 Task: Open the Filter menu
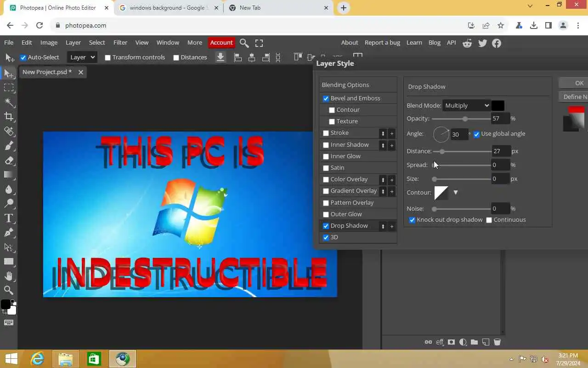[x=120, y=42]
